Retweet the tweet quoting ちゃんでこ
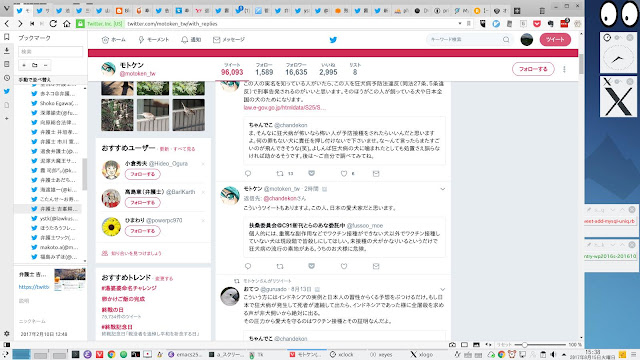This screenshot has height=360, width=640. pos(280,173)
